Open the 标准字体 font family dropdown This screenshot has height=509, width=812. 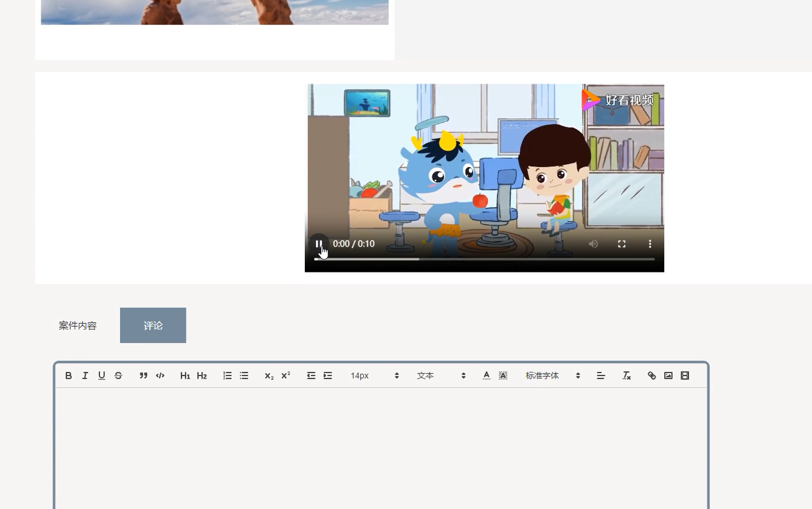tap(553, 375)
